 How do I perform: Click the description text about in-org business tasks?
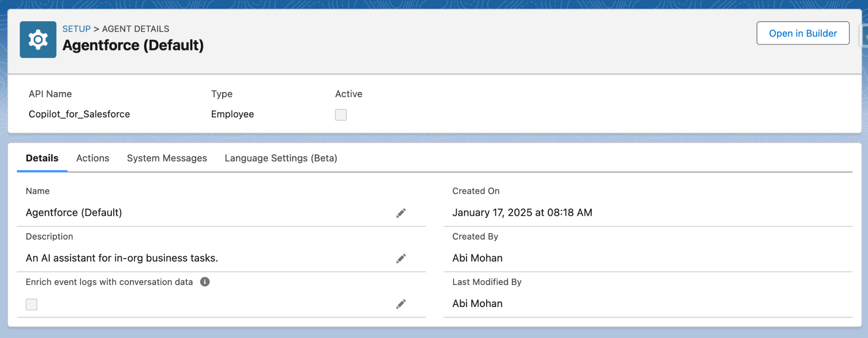(122, 258)
